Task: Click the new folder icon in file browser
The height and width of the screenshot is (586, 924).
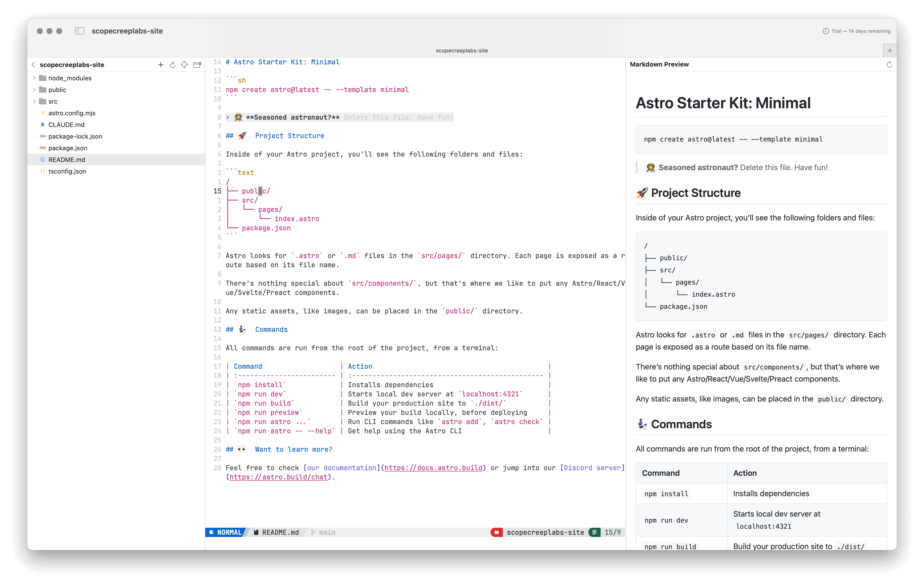Action: tap(197, 65)
